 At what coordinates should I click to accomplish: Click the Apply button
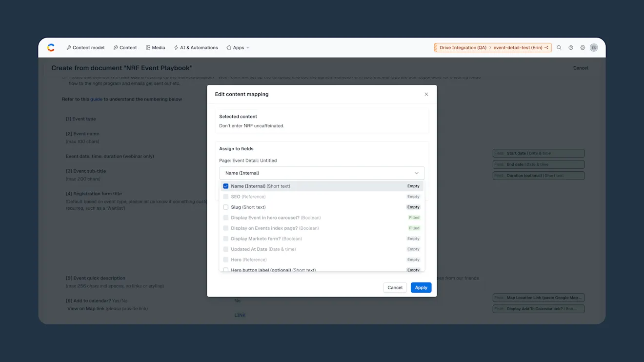[x=421, y=288]
